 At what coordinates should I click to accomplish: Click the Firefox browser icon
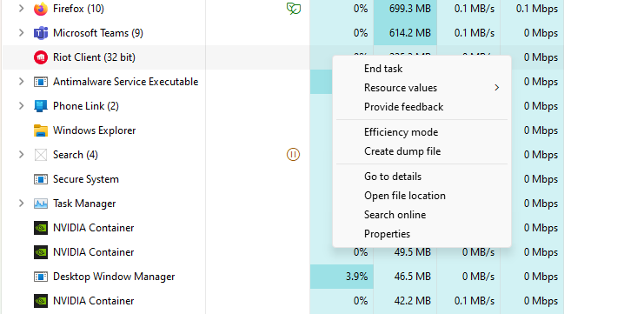pyautogui.click(x=41, y=9)
